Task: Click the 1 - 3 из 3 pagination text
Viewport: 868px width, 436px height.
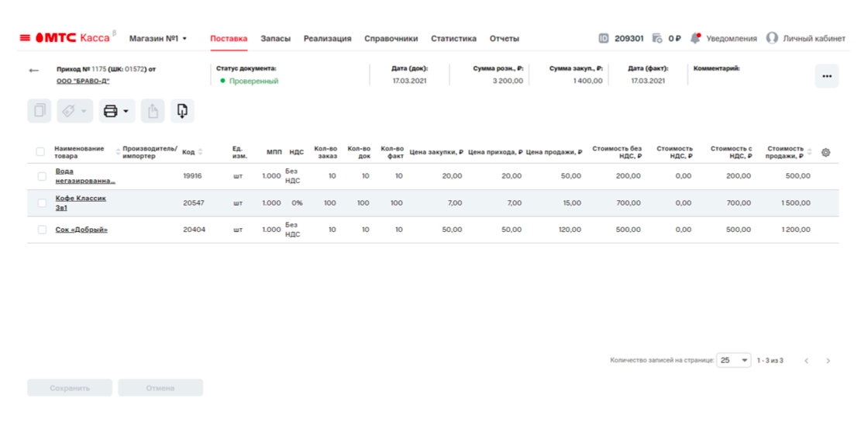Action: [x=770, y=361]
